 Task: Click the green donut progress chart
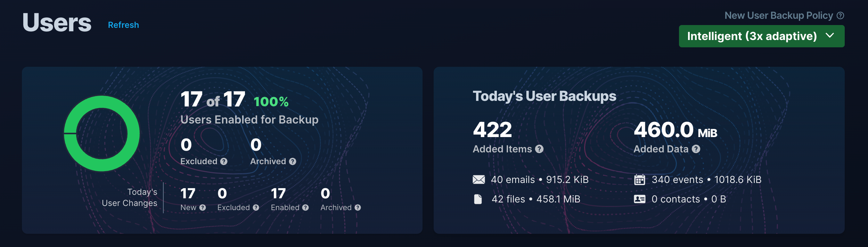coord(102,134)
